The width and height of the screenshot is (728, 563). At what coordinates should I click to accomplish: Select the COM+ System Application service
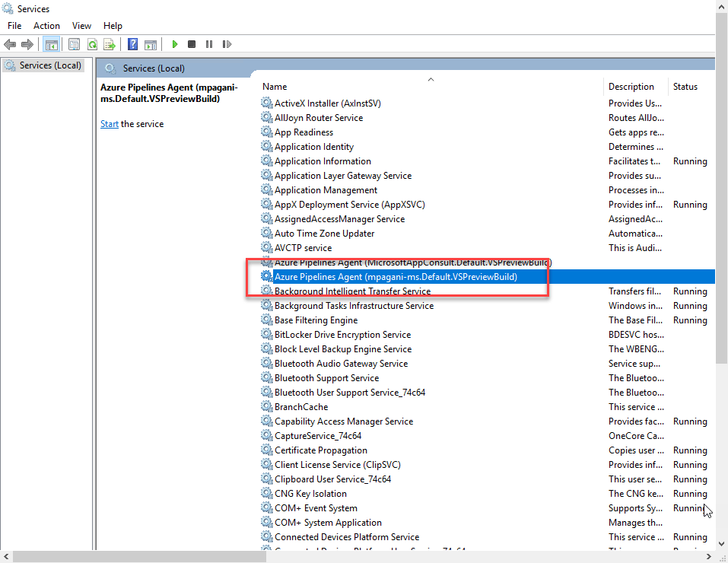[x=328, y=523]
